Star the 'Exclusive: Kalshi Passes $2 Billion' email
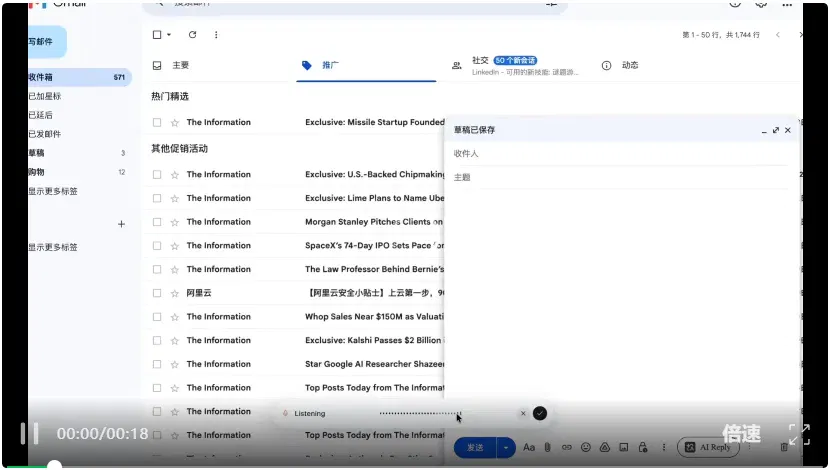Screen dimensions: 830x470 175,341
